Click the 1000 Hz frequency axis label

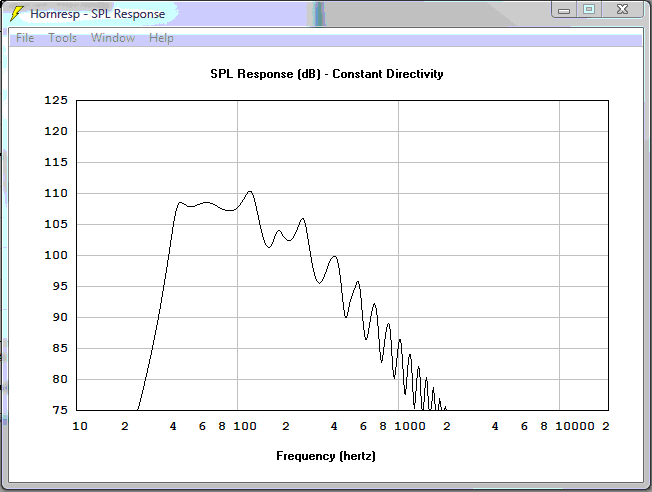410,426
